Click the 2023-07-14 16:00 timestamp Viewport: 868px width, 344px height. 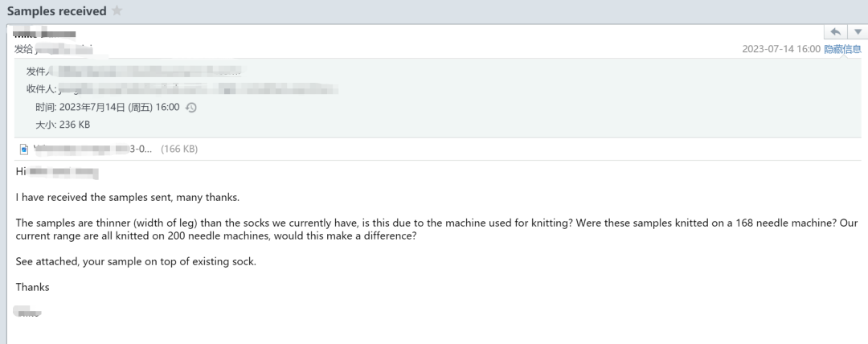pos(781,49)
